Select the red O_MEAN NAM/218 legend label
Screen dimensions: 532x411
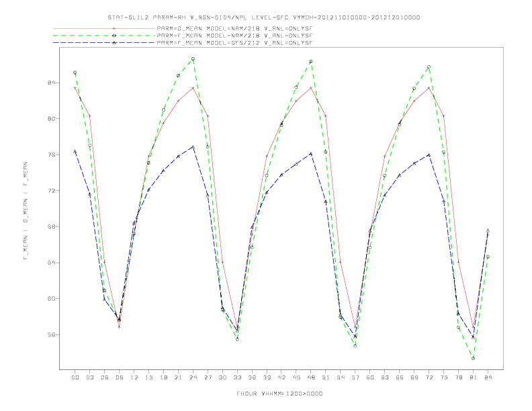235,29
